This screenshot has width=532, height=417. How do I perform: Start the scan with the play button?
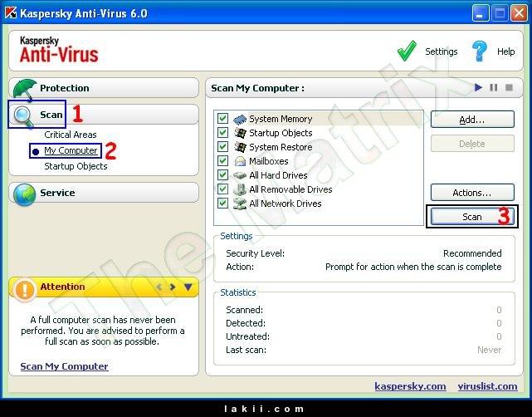(478, 87)
